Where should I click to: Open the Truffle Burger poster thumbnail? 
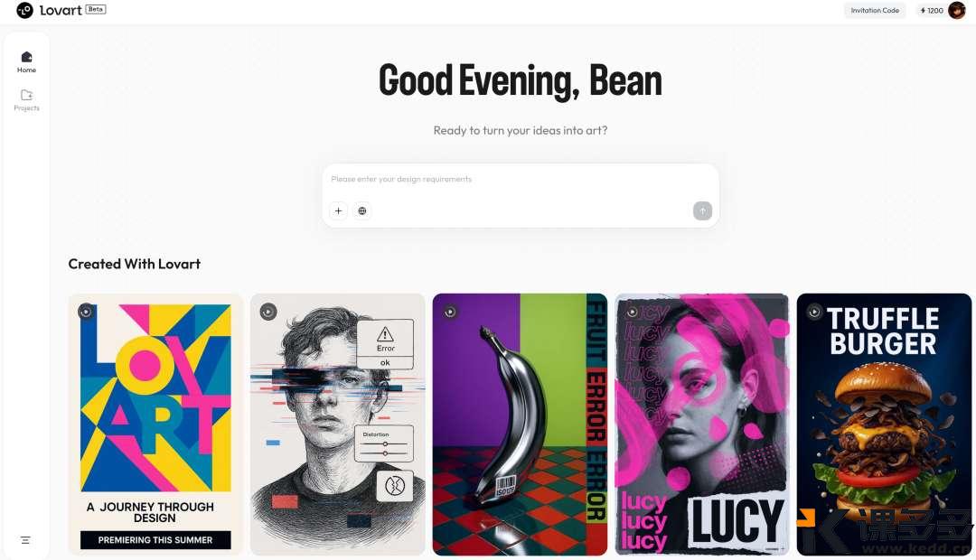tap(884, 425)
